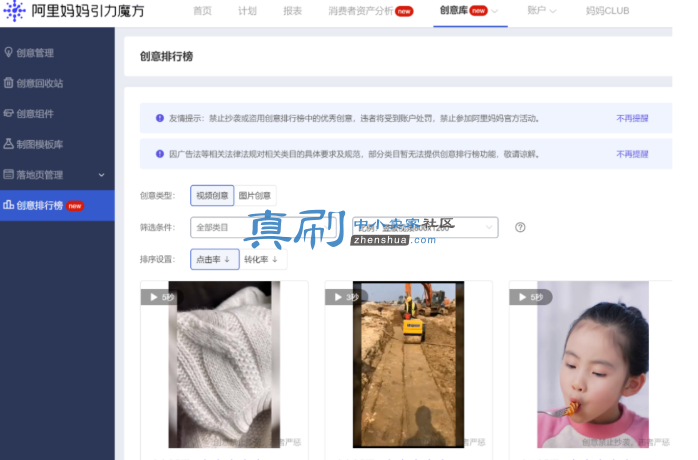Viewport: 698px width, 460px height.
Task: Click the 创意回收站 trash icon
Action: [8, 83]
